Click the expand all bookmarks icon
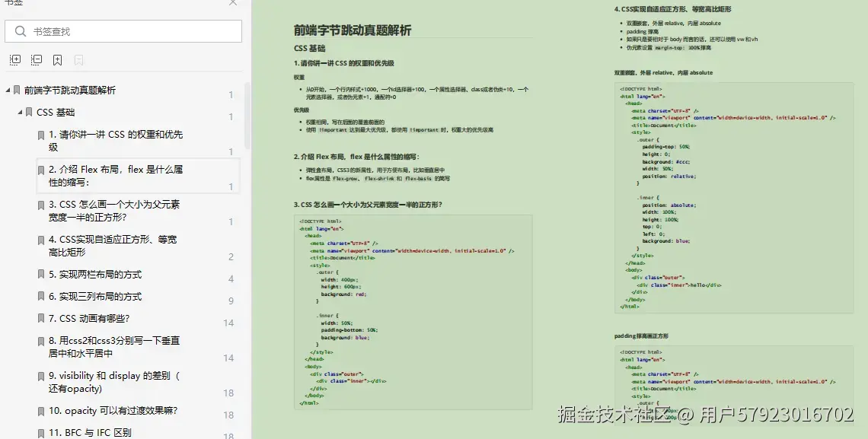The height and width of the screenshot is (439, 868). coord(15,59)
